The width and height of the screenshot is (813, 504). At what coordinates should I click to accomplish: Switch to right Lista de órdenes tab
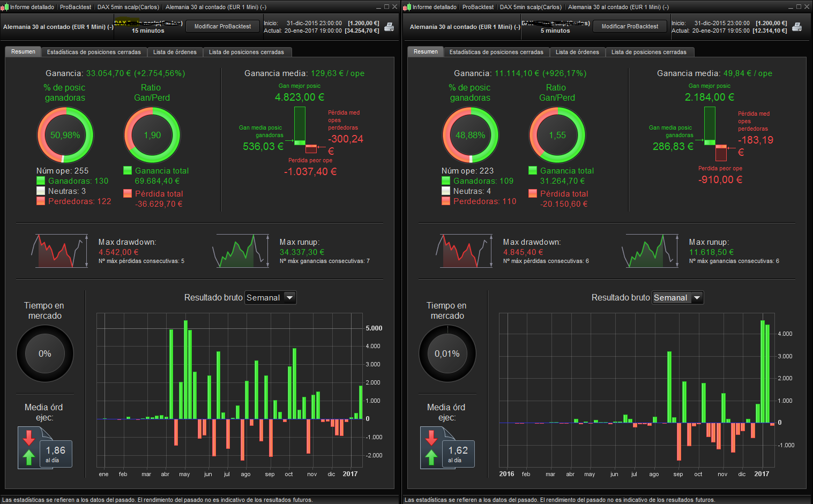click(577, 52)
